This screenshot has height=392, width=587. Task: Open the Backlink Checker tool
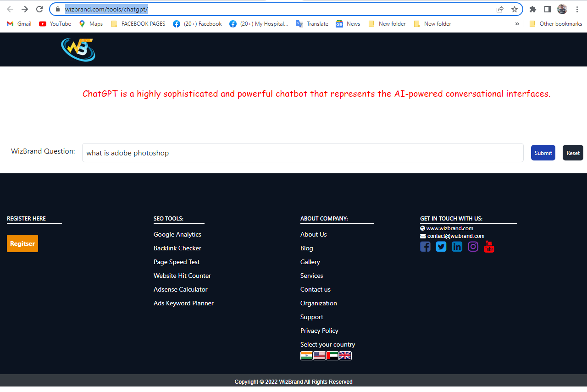[x=177, y=248]
